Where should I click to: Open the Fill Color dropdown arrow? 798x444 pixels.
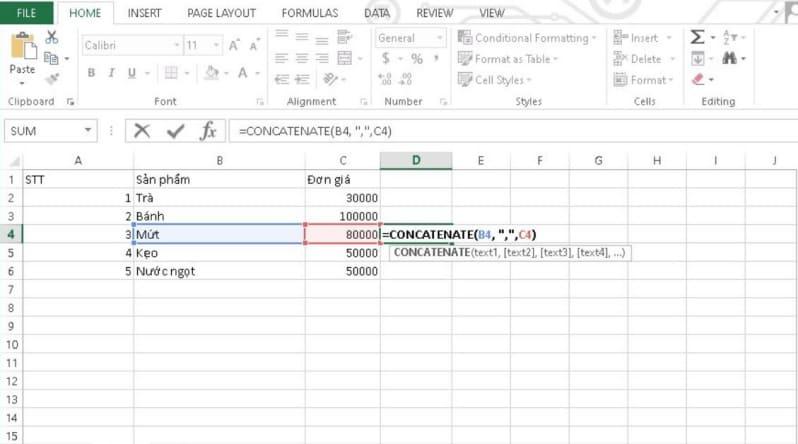[x=226, y=73]
